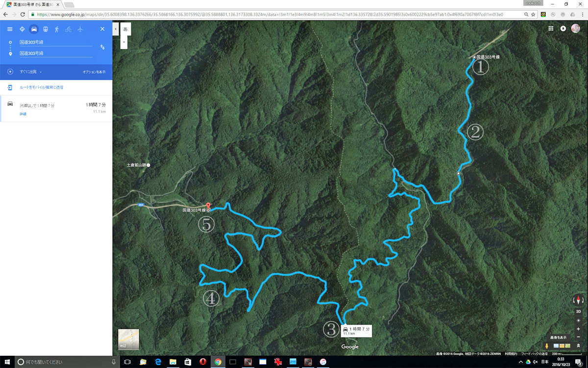Expand the imagery strip double-chevron
This screenshot has height=368, width=588.
coord(578,346)
